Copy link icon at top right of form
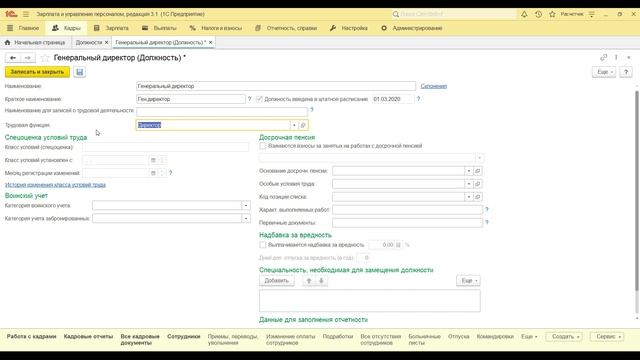 click(603, 58)
